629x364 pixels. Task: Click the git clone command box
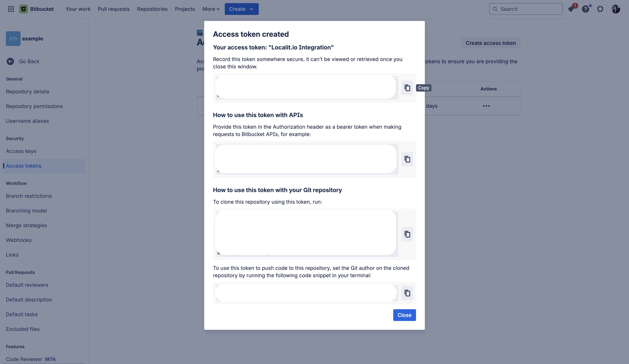(x=307, y=234)
